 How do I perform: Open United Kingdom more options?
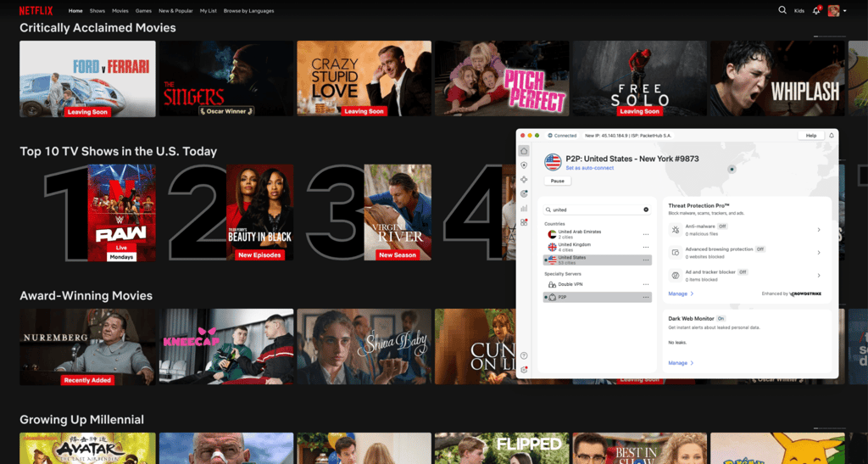tap(645, 247)
